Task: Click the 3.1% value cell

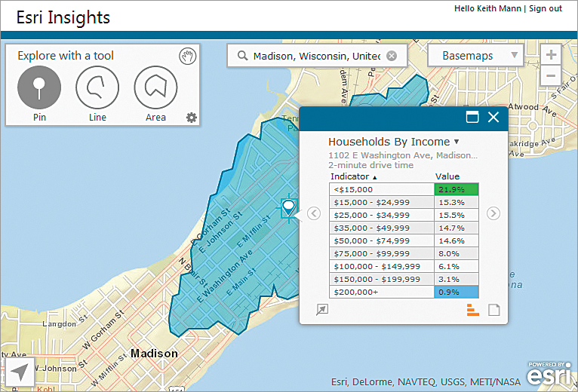Action: (x=457, y=279)
